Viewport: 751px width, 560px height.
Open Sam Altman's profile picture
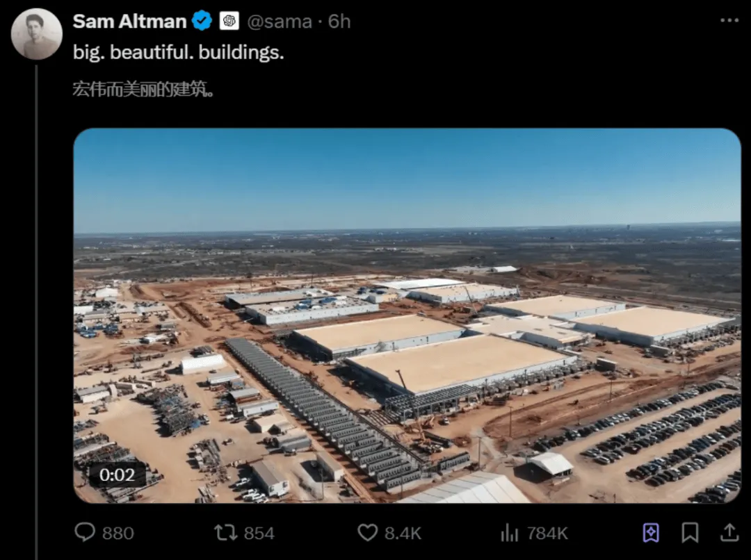pyautogui.click(x=37, y=34)
